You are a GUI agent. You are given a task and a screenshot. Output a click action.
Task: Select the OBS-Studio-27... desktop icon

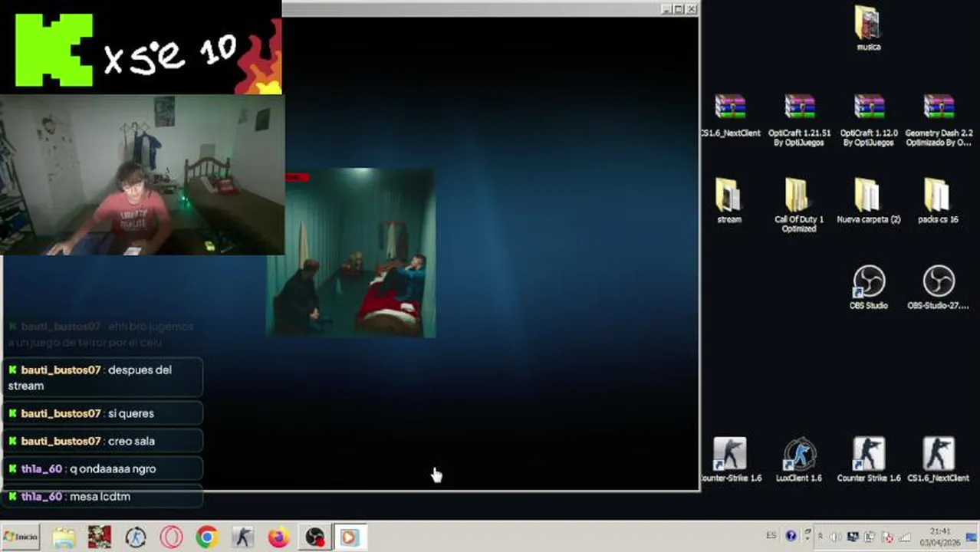(938, 287)
